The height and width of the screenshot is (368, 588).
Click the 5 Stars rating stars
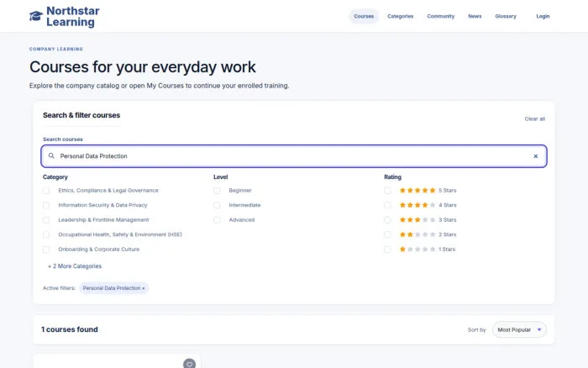[x=417, y=190]
